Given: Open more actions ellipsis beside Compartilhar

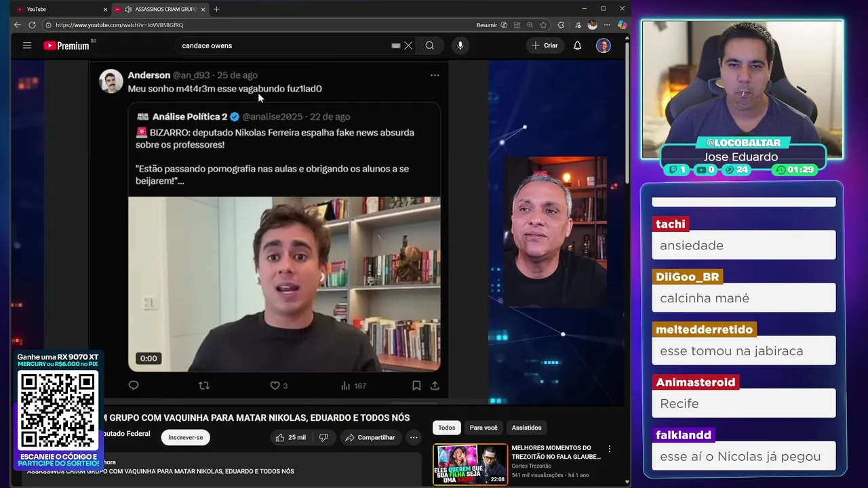Looking at the screenshot, I should coord(414,438).
